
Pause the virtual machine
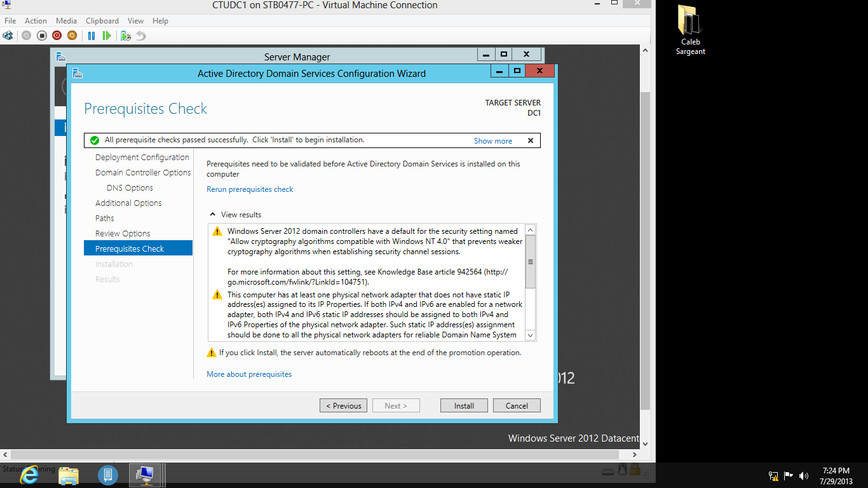click(92, 36)
